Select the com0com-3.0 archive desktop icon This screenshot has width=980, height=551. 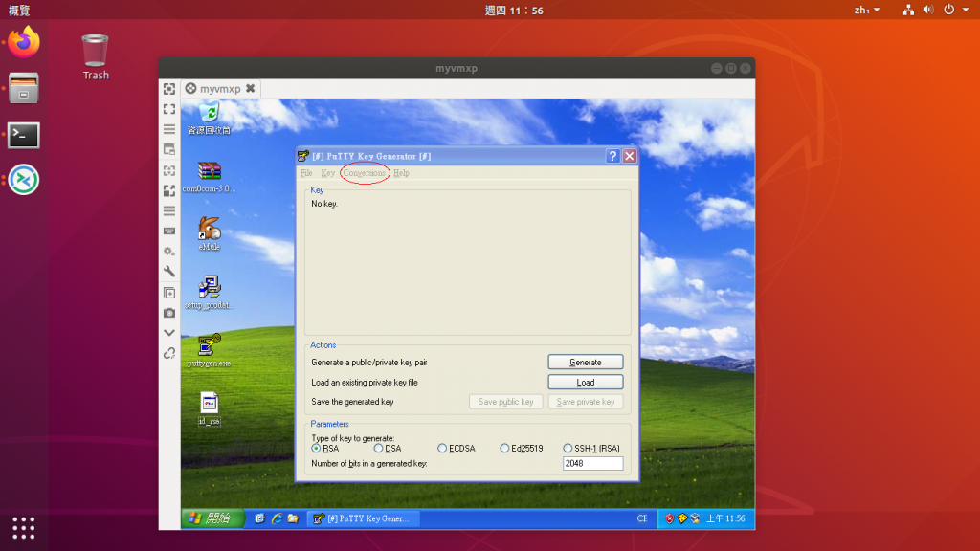point(210,177)
